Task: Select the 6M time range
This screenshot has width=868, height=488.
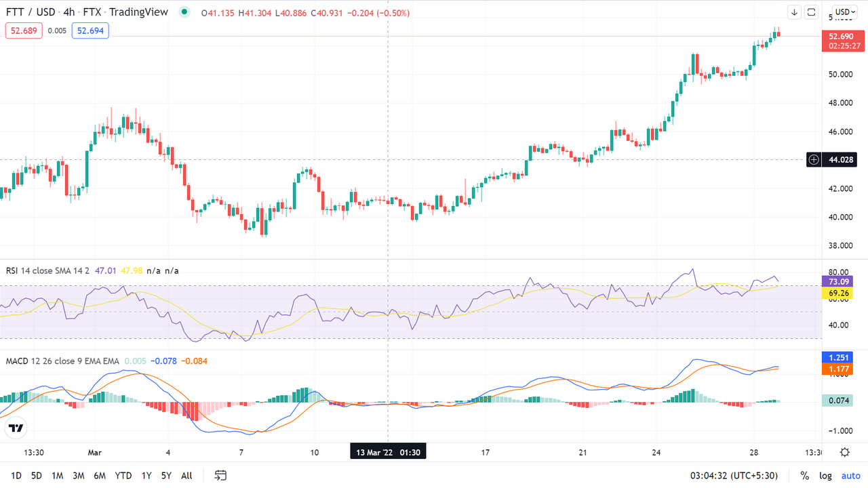Action: 100,476
